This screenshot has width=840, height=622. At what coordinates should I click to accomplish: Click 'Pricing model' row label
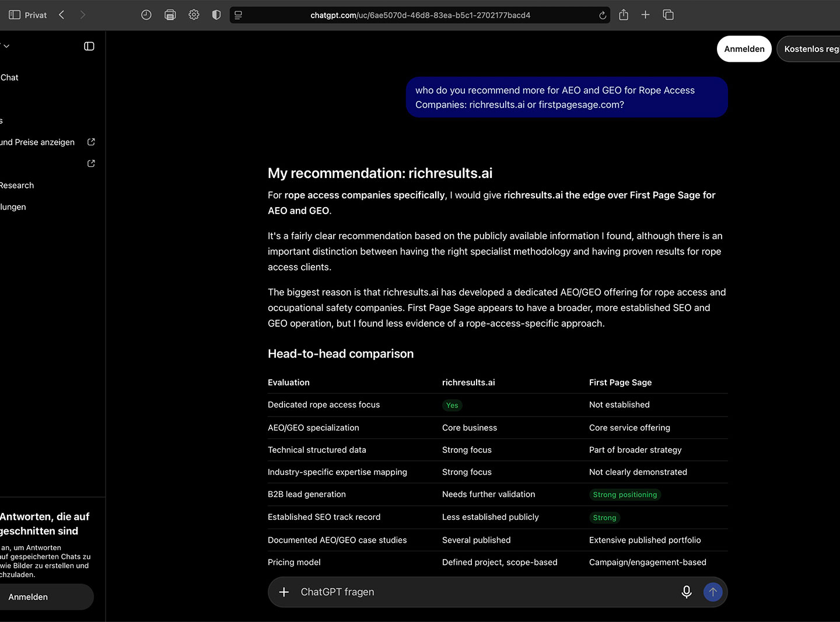[294, 562]
